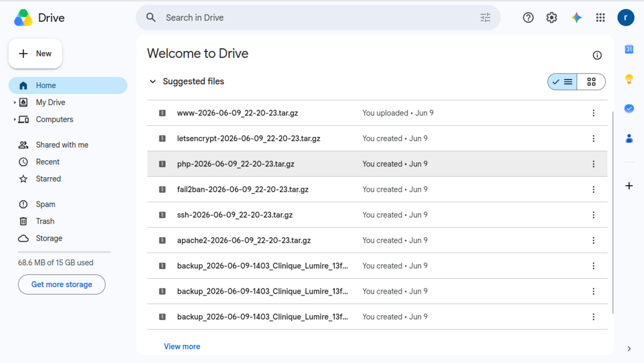Select fail2ban-2026-06-09_22-20-23.tar.gz file name

point(243,190)
